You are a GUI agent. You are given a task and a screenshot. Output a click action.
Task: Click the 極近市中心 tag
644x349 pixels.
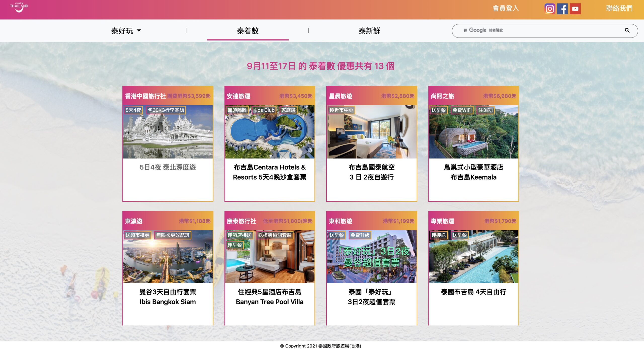pos(341,110)
